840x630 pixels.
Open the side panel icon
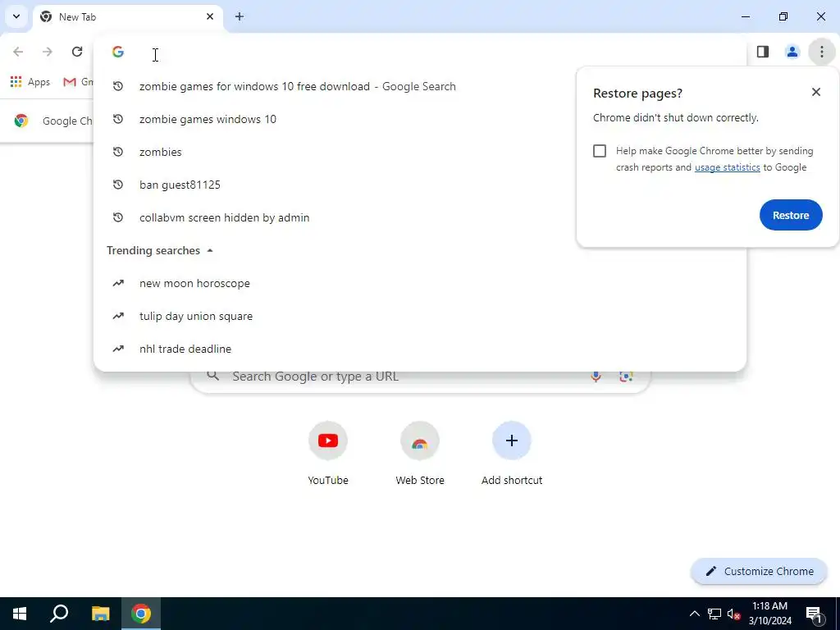763,52
